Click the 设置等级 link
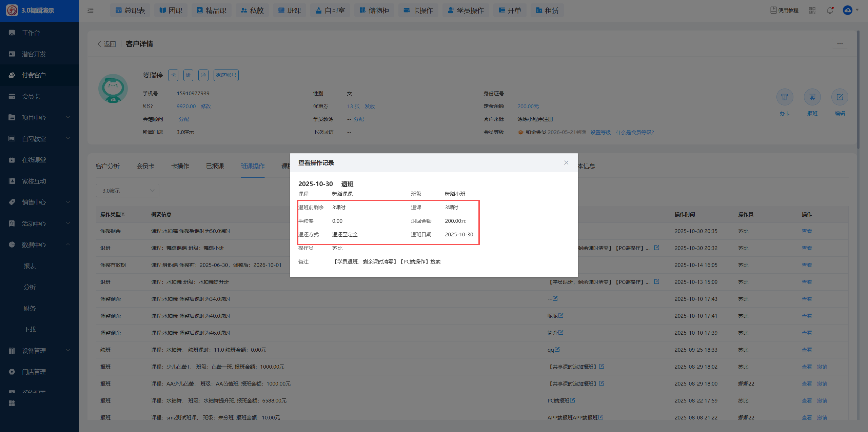This screenshot has height=432, width=868. (600, 132)
